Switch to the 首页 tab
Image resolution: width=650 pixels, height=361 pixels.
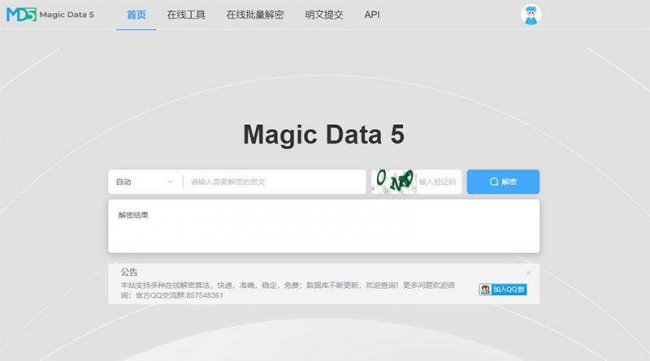point(136,15)
